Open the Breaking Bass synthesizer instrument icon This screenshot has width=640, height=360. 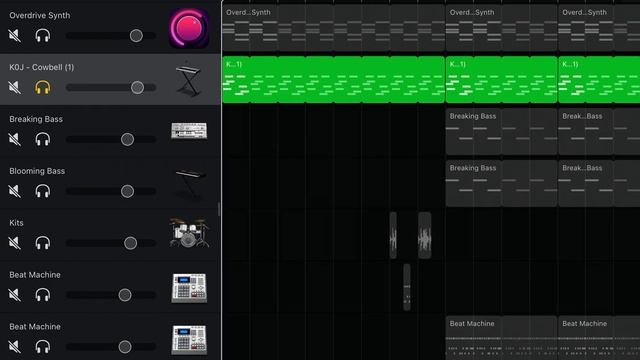click(189, 131)
